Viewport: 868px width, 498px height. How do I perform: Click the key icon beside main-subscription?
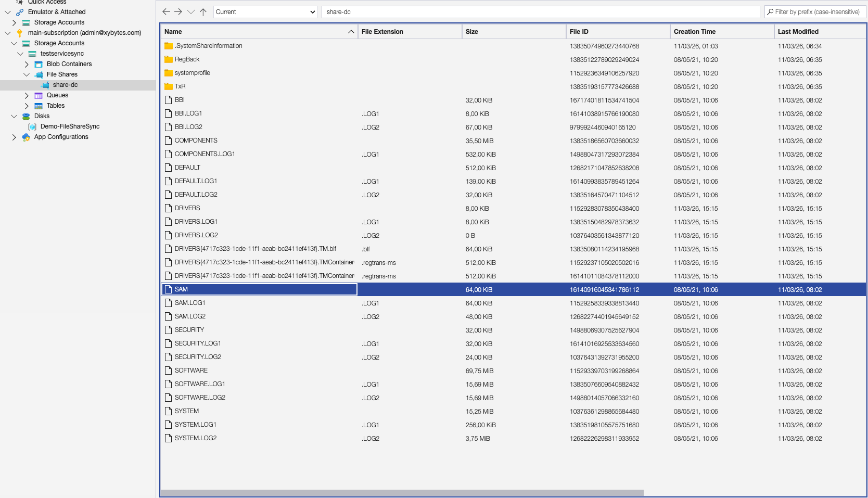(20, 33)
